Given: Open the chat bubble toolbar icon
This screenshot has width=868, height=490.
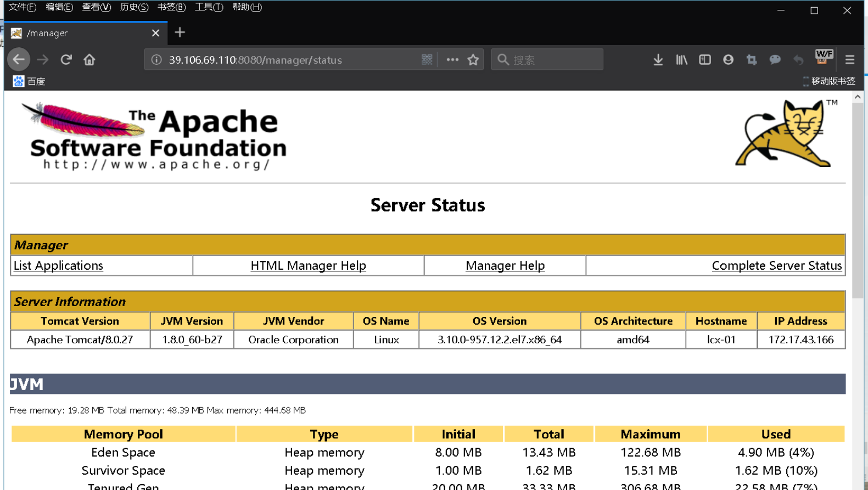Looking at the screenshot, I should coord(775,59).
